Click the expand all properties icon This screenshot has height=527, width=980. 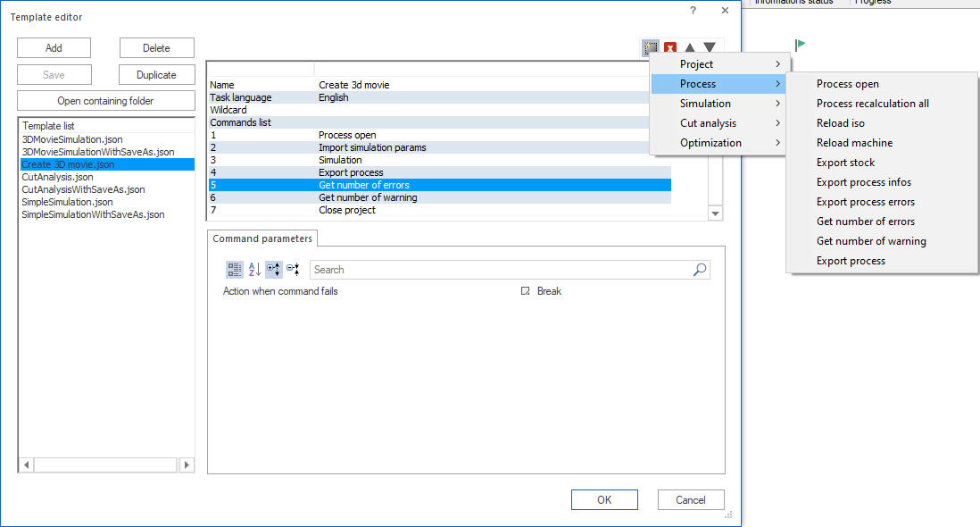pos(274,269)
